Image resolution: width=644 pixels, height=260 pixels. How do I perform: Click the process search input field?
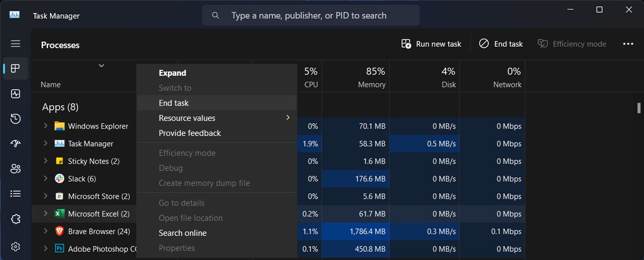317,16
